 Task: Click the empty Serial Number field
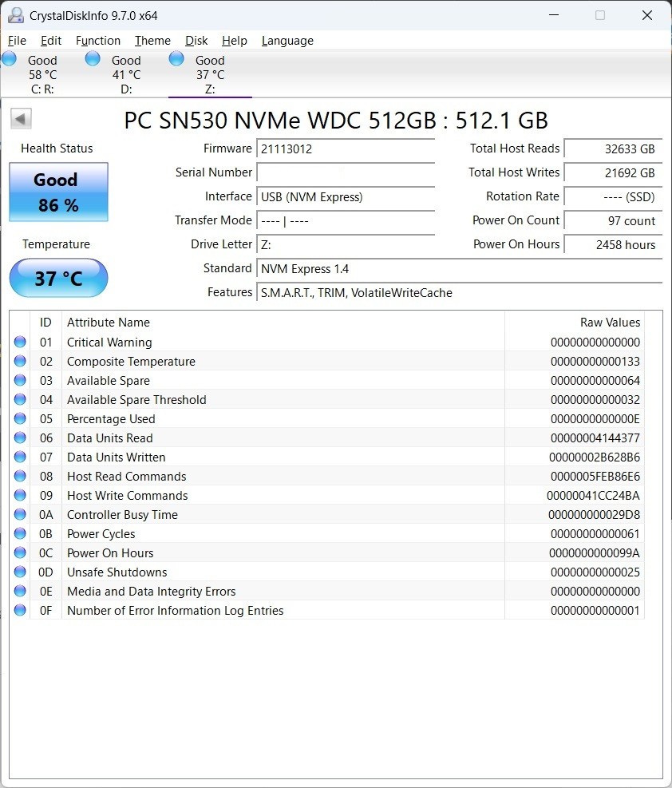coord(346,172)
